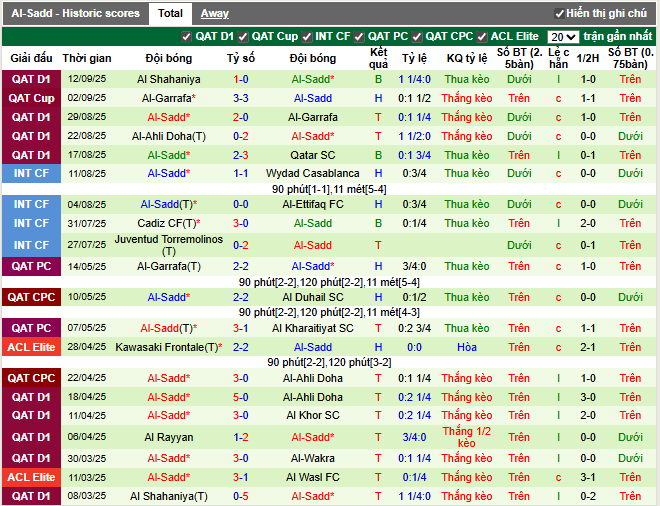Click the Tỷ lệ column header

414,58
